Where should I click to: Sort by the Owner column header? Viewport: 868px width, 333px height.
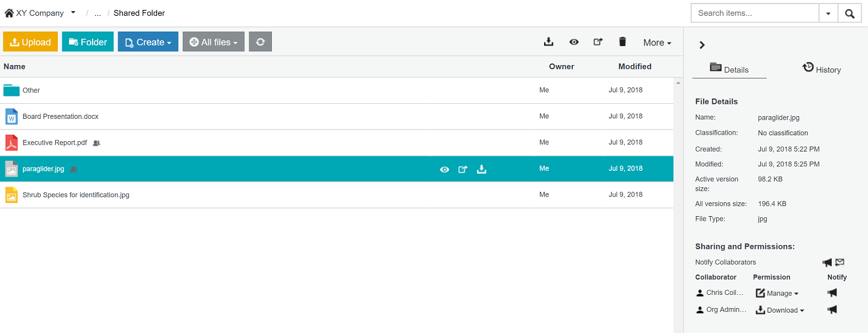[562, 66]
